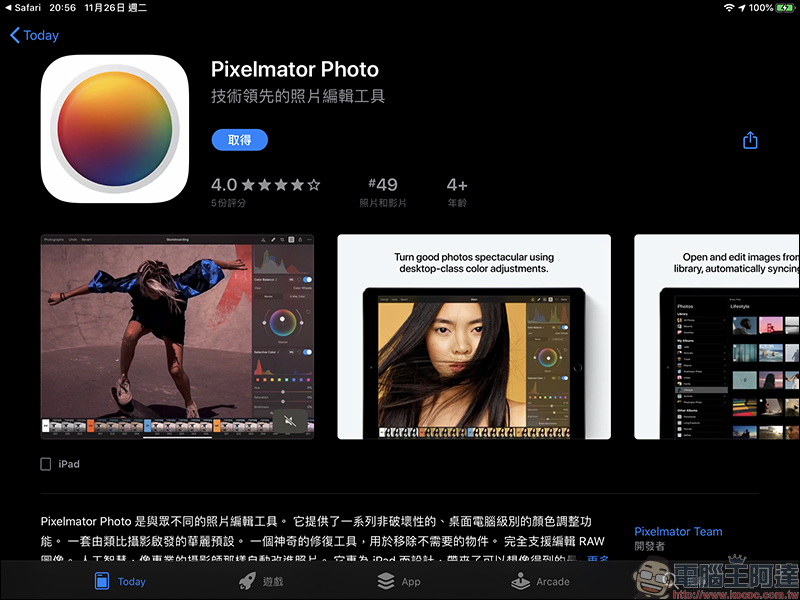This screenshot has width=800, height=600.
Task: Switch to the Today tab
Action: pyautogui.click(x=120, y=581)
